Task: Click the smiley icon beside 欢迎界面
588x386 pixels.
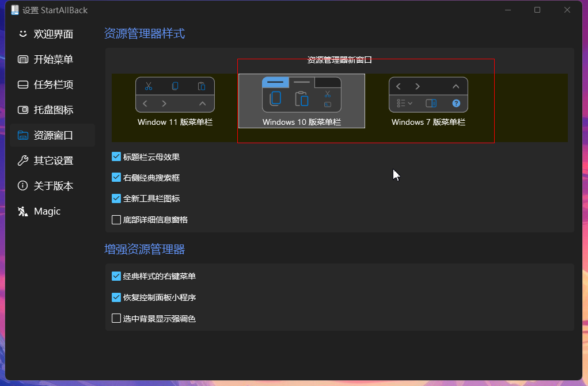Action: tap(23, 34)
